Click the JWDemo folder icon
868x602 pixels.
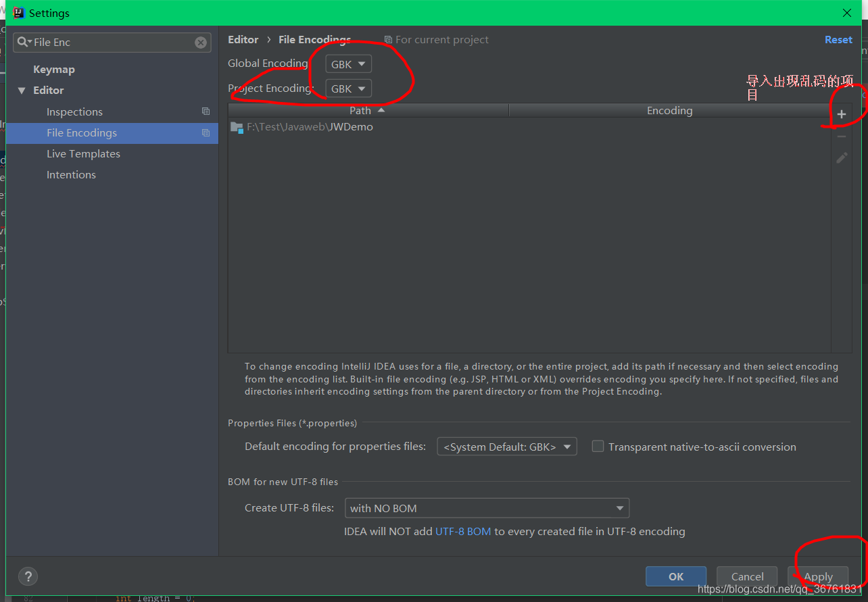[237, 127]
